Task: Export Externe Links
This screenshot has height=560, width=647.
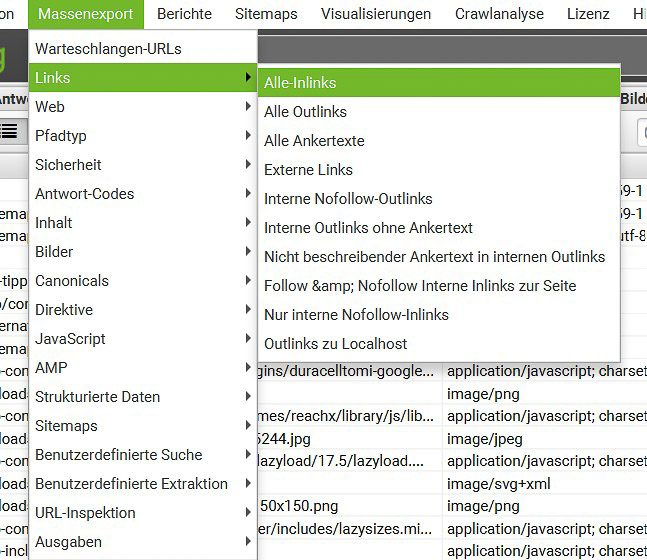Action: [308, 170]
